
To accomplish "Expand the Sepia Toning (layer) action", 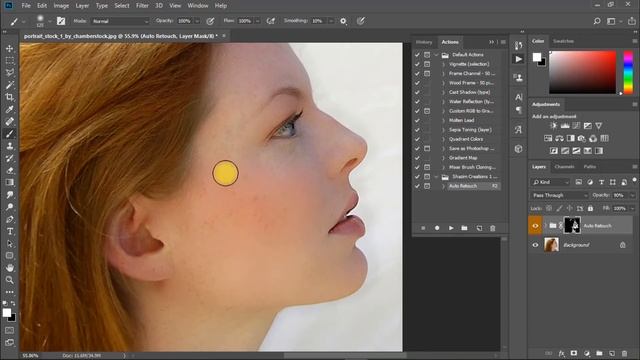I will [444, 130].
